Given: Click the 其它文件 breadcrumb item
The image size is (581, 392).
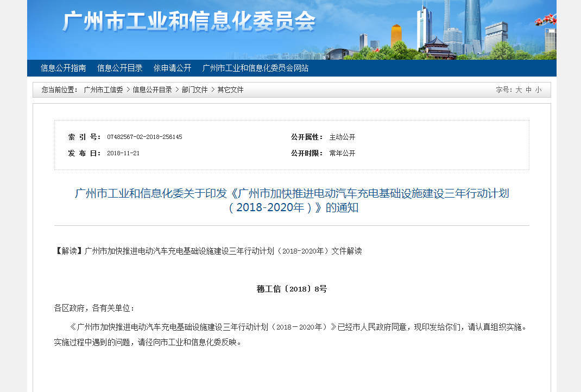Looking at the screenshot, I should pyautogui.click(x=230, y=90).
